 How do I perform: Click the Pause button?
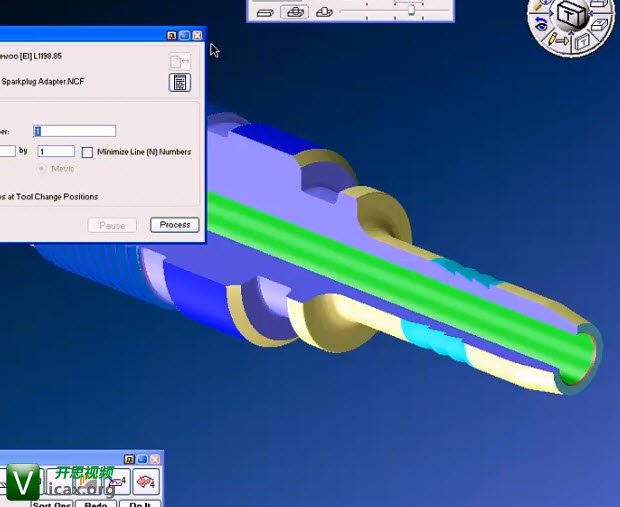[112, 225]
